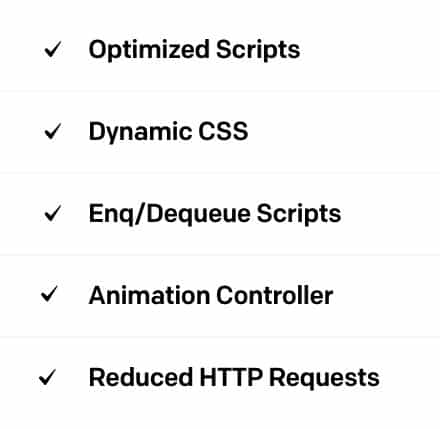The image size is (440, 429).
Task: Click the word "Controller" in the Animation row
Action: click(275, 295)
